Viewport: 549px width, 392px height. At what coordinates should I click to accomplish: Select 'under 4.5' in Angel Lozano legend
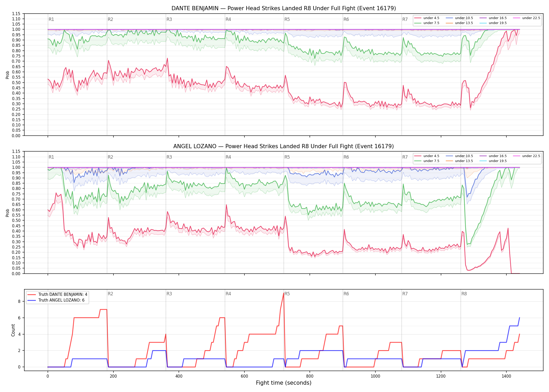coord(427,156)
